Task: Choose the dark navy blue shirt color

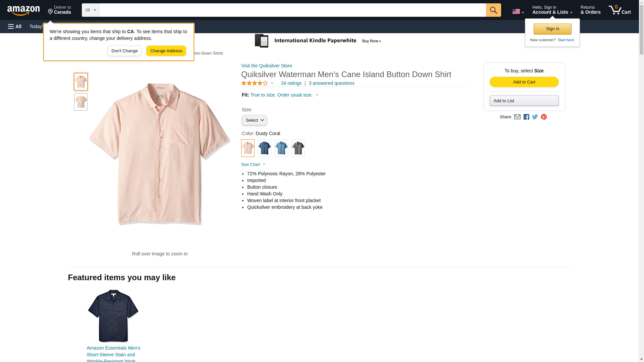Action: (265, 148)
